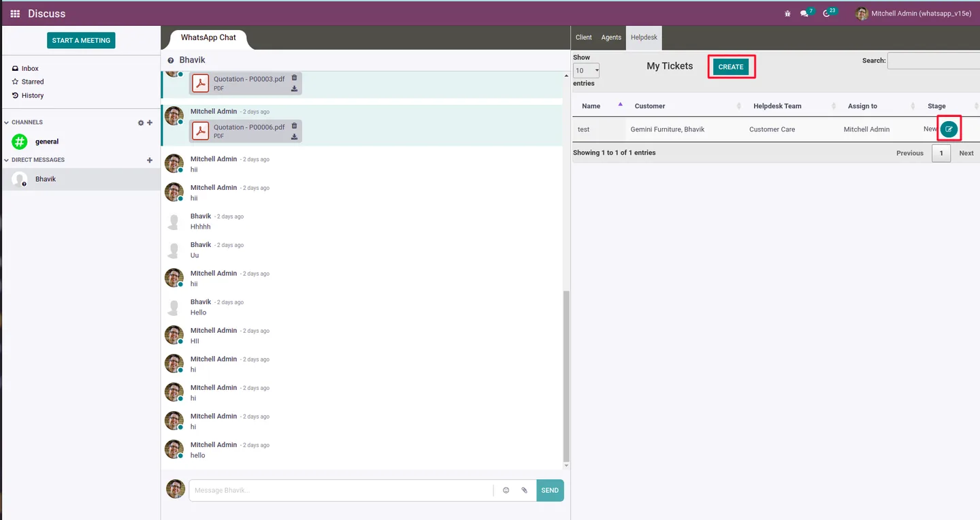The height and width of the screenshot is (520, 980).
Task: Click the debug bug icon in the top bar
Action: [x=788, y=14]
